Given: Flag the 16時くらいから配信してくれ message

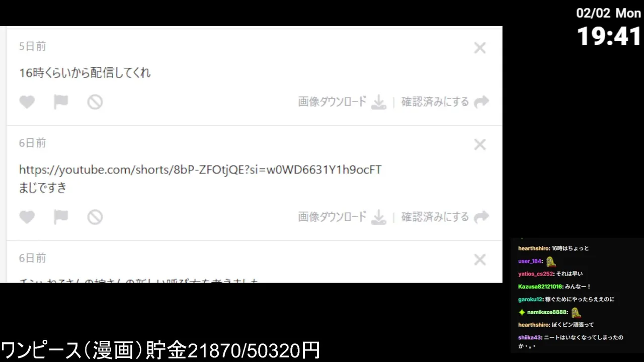Looking at the screenshot, I should tap(61, 102).
